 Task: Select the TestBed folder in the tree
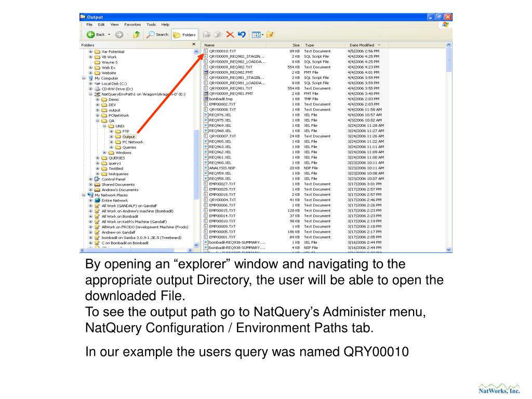click(x=116, y=169)
